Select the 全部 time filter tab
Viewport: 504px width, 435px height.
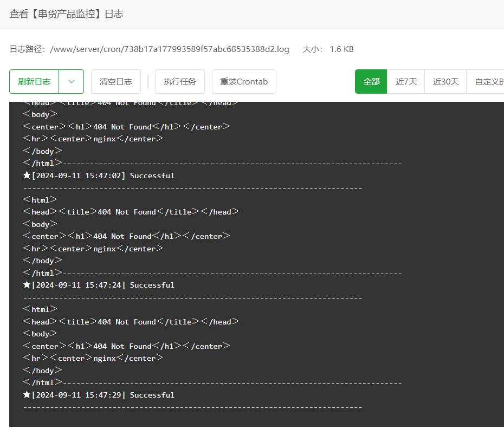pos(371,82)
